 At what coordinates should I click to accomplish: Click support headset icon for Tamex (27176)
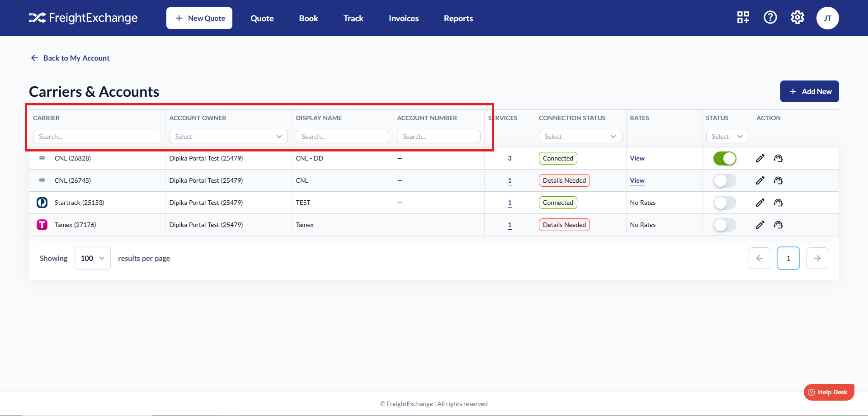click(x=778, y=225)
